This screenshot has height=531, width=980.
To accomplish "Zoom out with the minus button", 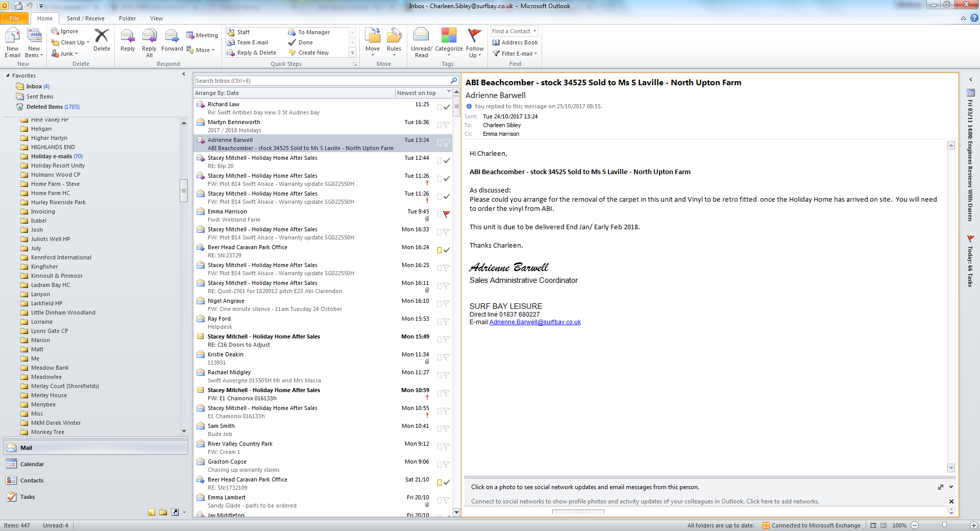I will pyautogui.click(x=915, y=525).
